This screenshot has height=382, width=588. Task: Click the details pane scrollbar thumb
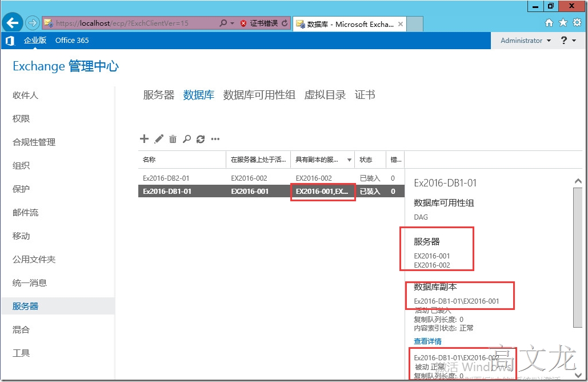tap(578, 257)
